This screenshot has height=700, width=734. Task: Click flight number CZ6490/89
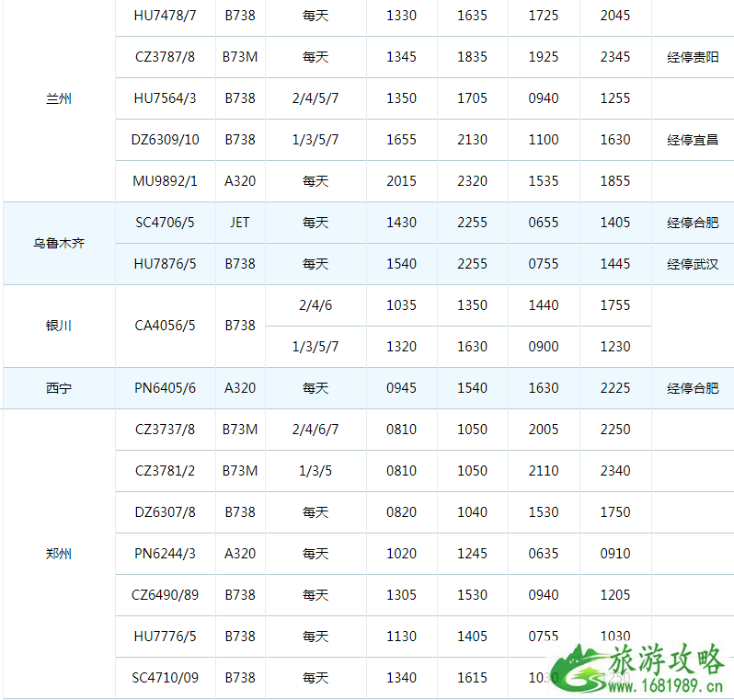[165, 594]
